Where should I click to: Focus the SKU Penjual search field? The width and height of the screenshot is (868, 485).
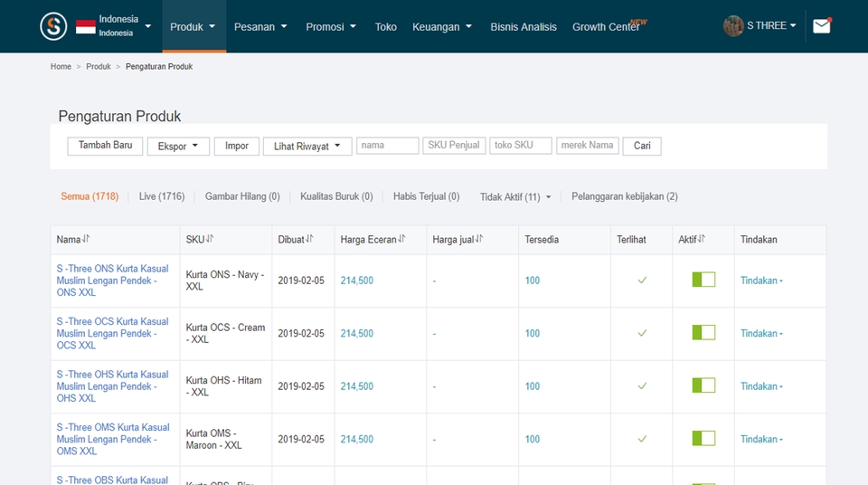tap(454, 145)
